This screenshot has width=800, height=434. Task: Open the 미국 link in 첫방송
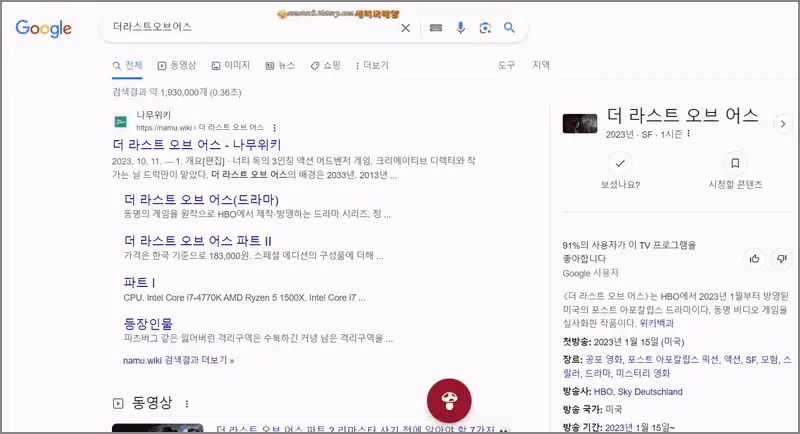(672, 342)
